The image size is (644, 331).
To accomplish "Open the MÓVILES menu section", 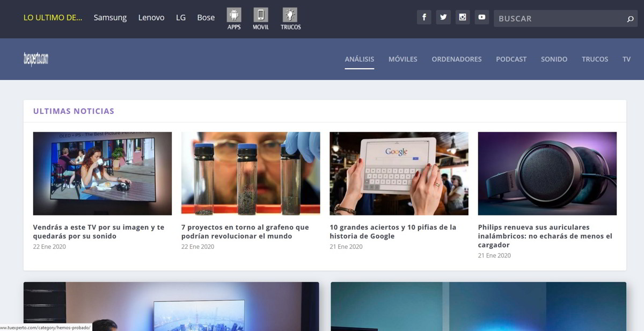I will pos(402,59).
